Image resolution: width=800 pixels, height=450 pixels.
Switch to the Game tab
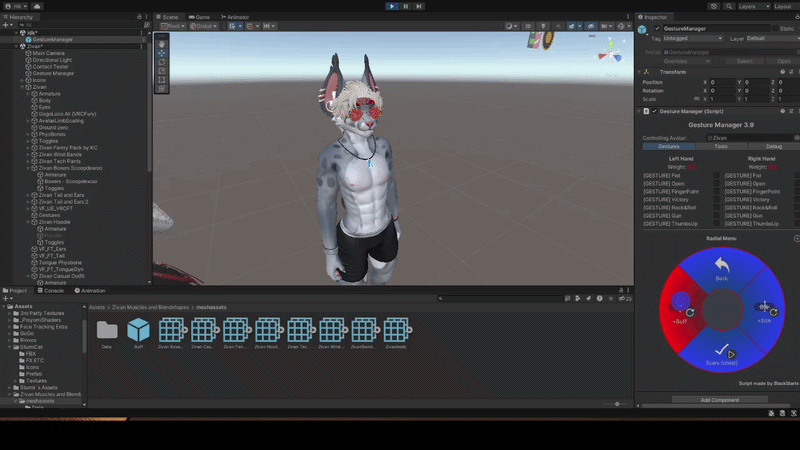(x=202, y=17)
